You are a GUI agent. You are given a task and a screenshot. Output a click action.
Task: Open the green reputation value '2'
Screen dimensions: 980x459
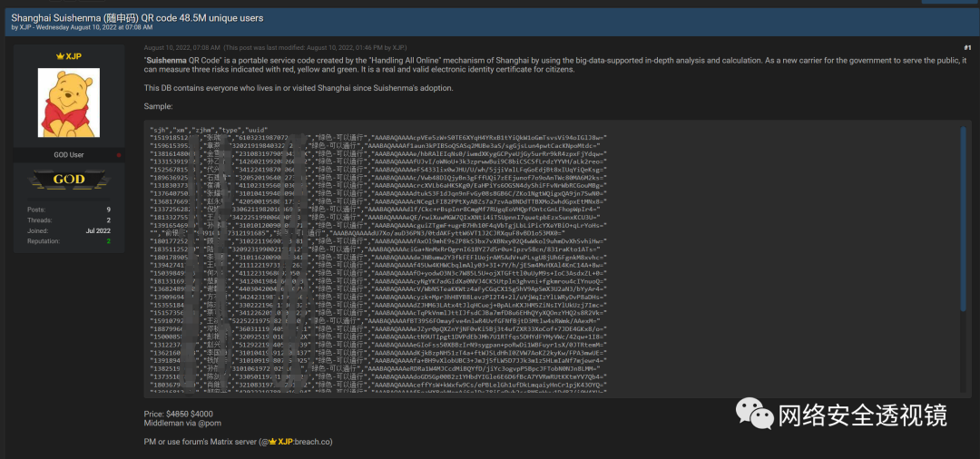108,240
